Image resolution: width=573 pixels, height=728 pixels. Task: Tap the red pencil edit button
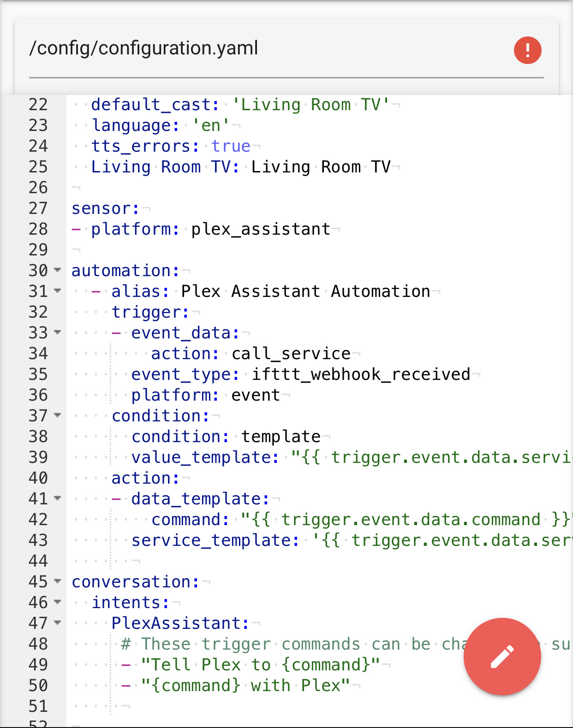pyautogui.click(x=502, y=656)
